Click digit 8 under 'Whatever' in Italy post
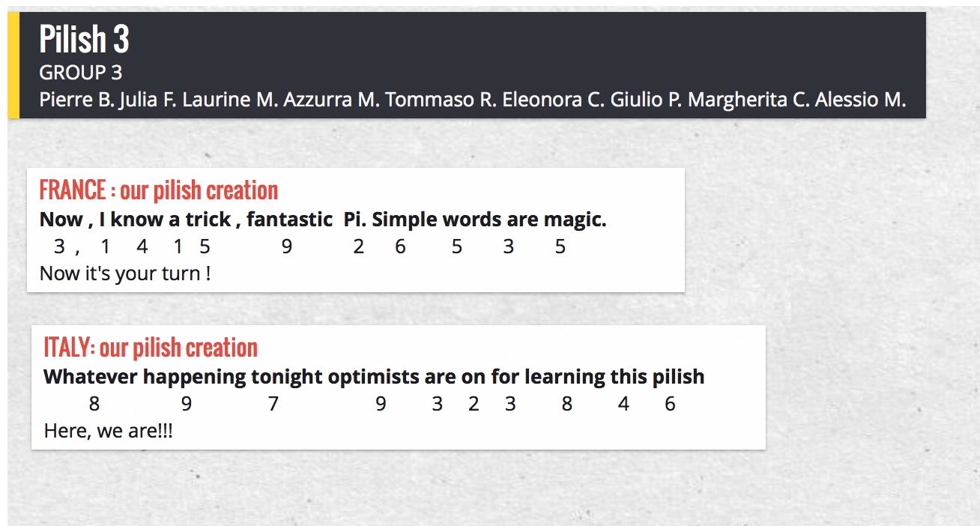 pos(94,404)
